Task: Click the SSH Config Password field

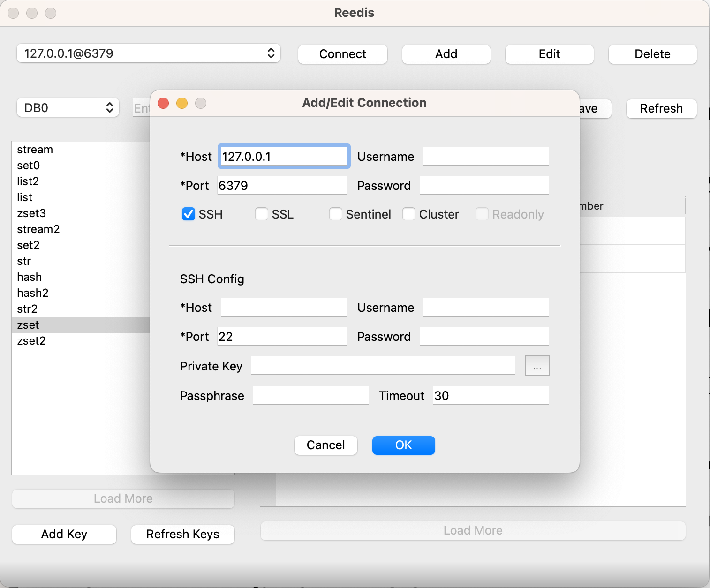Action: pos(484,336)
